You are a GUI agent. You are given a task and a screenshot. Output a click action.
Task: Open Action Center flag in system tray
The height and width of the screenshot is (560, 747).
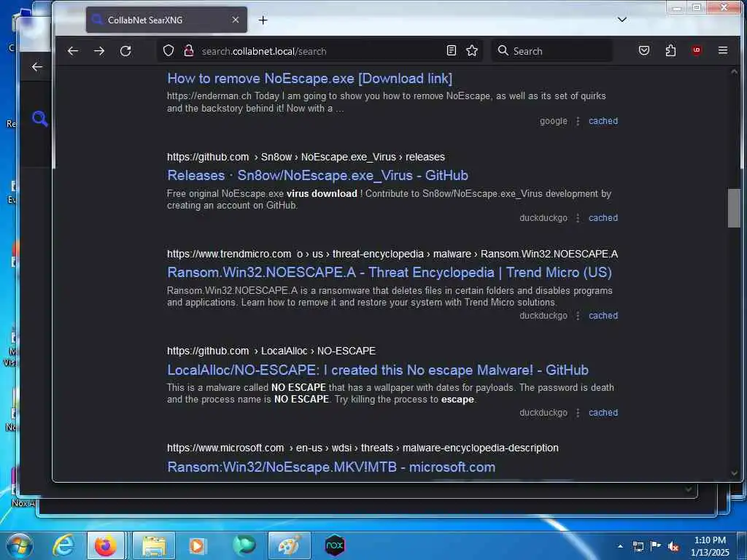click(x=656, y=545)
